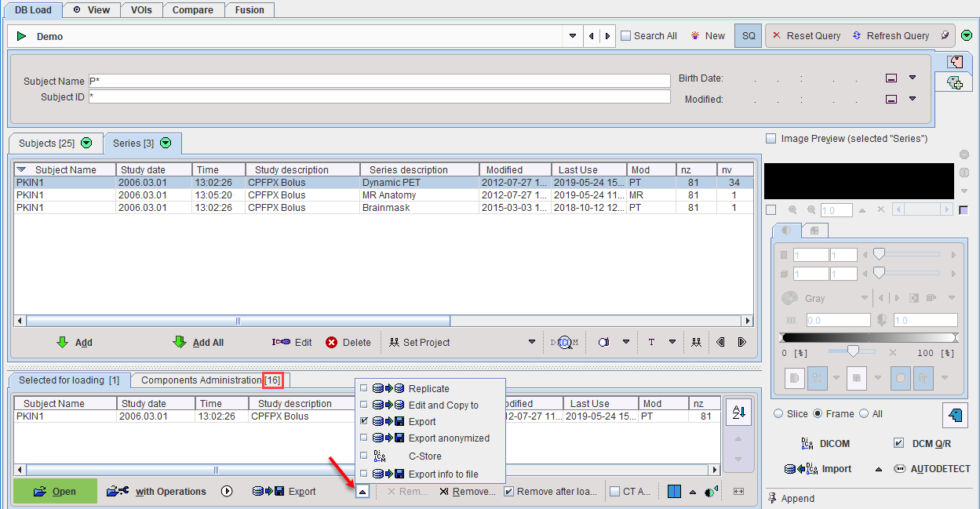This screenshot has height=509, width=980.
Task: Click the Refresh Query button
Action: (891, 35)
